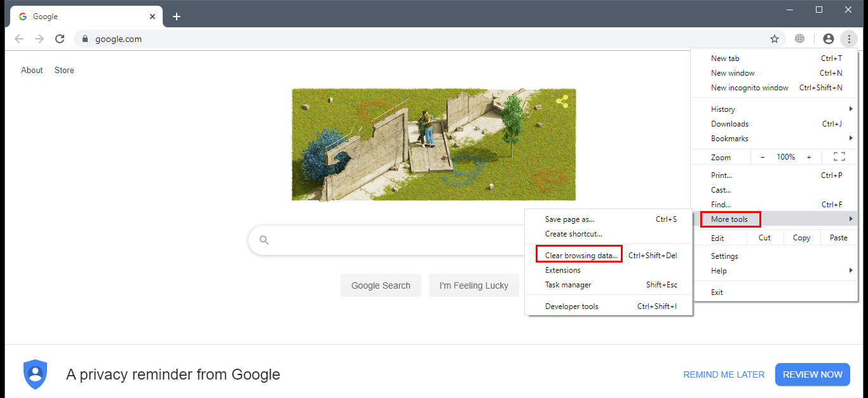The image size is (868, 398).
Task: Click the padlock site info icon
Action: coord(85,39)
